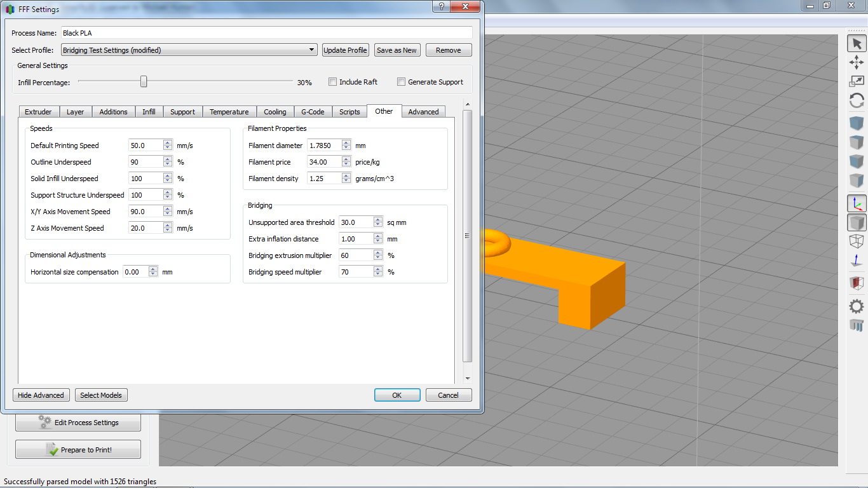The image size is (868, 488).
Task: Enable the Include Raft checkbox
Action: [333, 82]
